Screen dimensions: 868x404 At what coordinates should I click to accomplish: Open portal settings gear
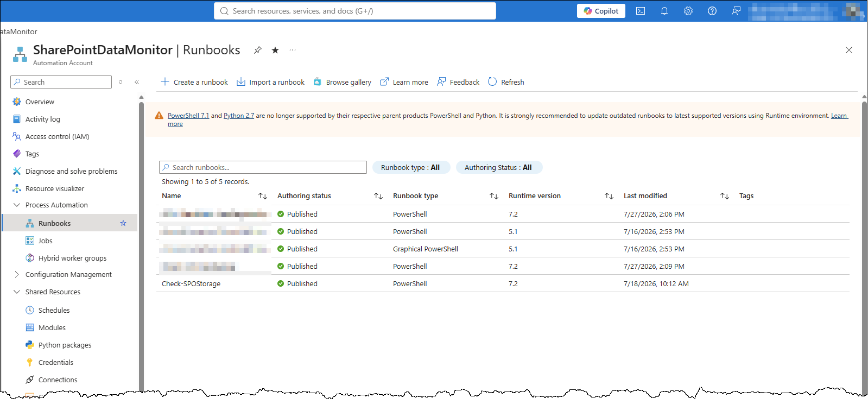coord(688,11)
